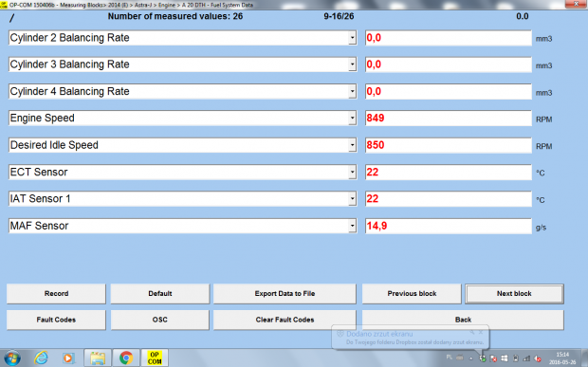The width and height of the screenshot is (588, 367).
Task: Show the taskbar clock and date
Action: coord(562,358)
